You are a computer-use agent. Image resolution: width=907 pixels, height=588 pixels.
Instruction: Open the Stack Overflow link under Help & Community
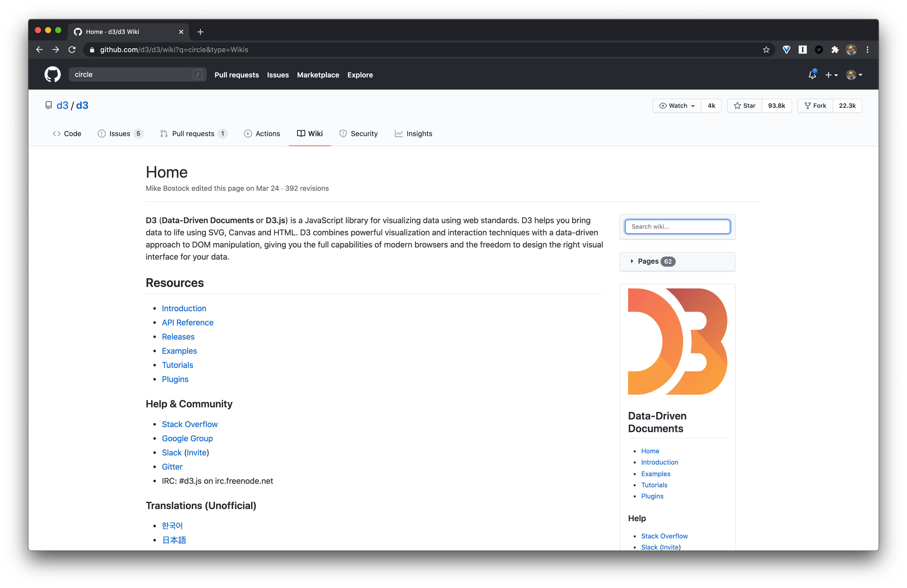coord(189,425)
